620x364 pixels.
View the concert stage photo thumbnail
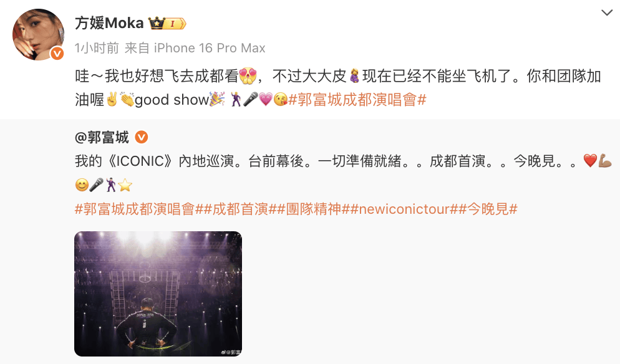[x=158, y=294]
